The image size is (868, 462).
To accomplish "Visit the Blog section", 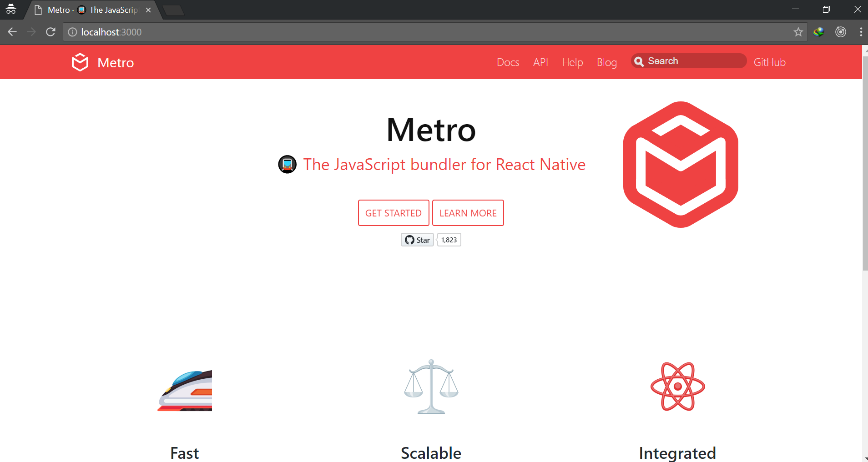I will coord(607,62).
